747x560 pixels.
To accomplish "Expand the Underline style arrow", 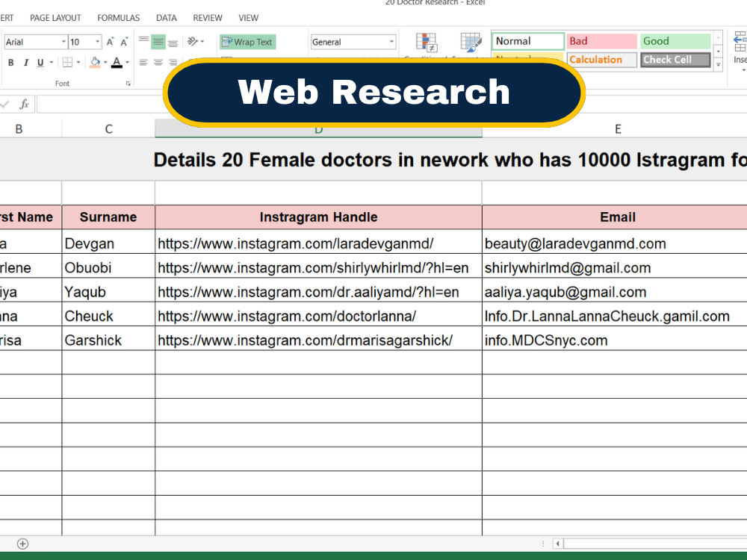I will (x=51, y=63).
